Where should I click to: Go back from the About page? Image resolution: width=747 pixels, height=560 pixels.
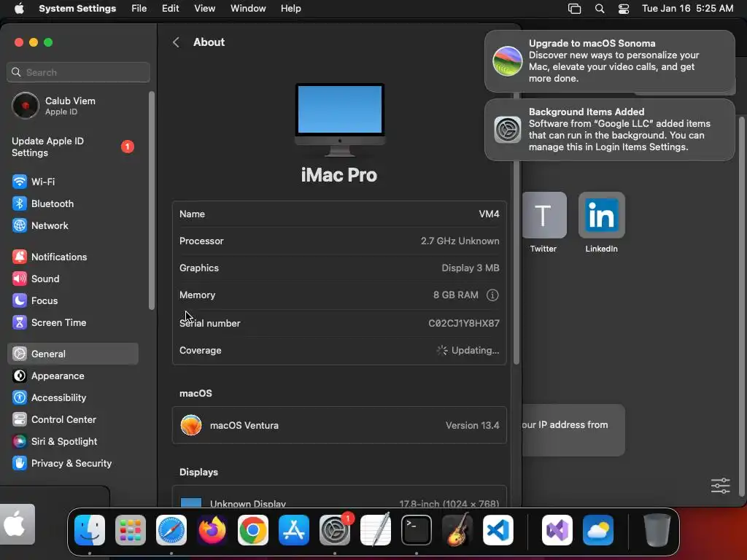click(176, 42)
